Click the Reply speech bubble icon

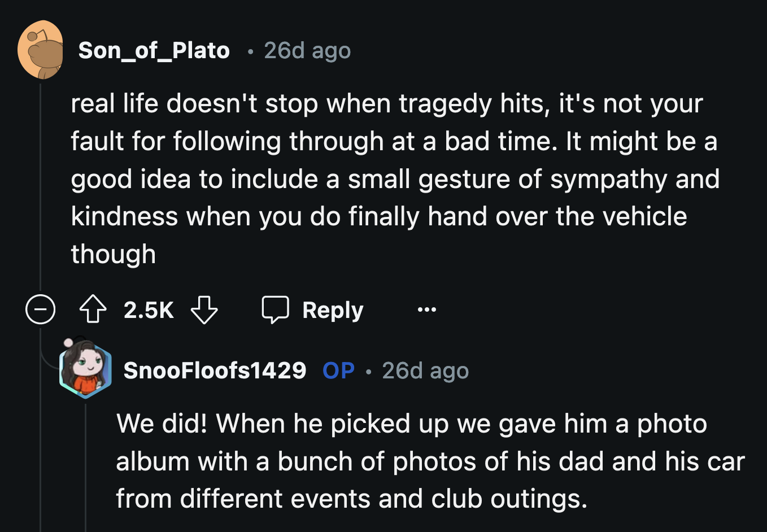click(x=277, y=309)
